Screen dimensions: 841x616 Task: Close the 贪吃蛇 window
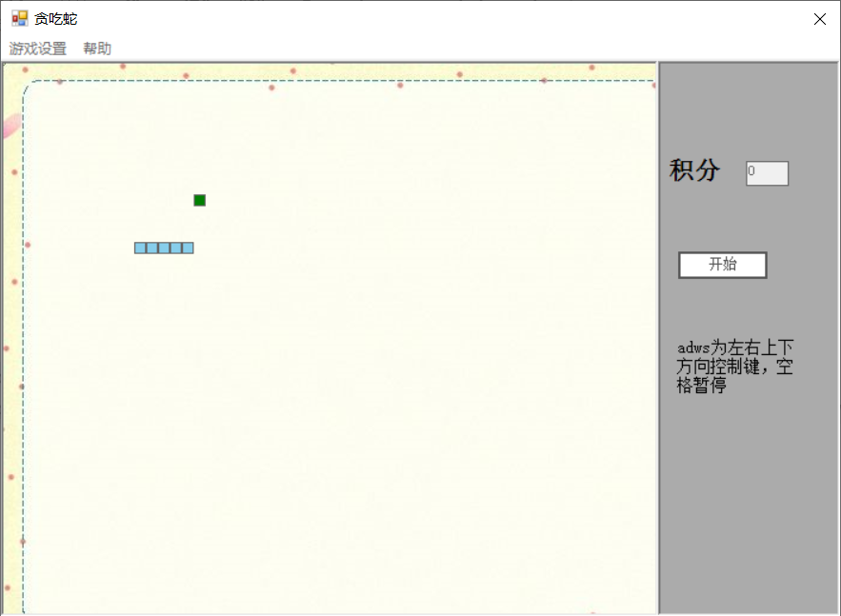(819, 19)
